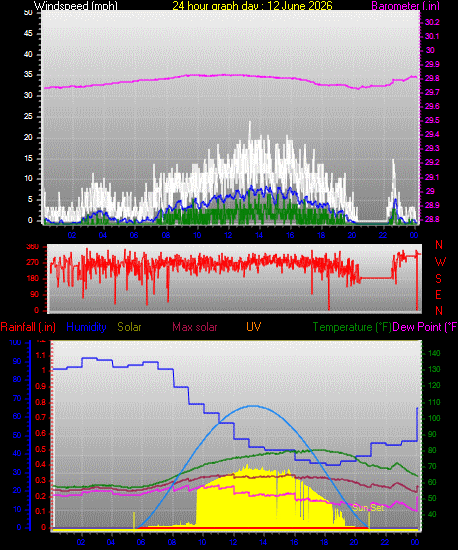The width and height of the screenshot is (458, 550).
Task: Click the 12 hour tick on wind graph
Action: (228, 235)
